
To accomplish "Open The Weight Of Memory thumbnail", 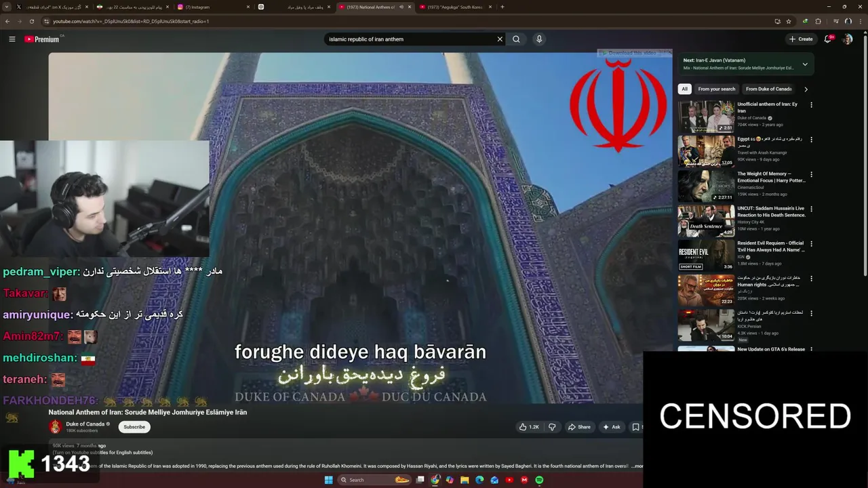I will pyautogui.click(x=706, y=186).
